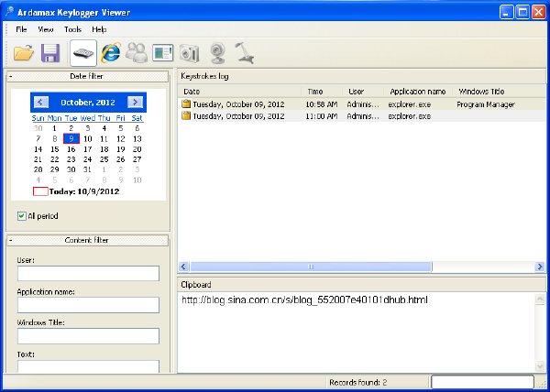Click the Ardamax Keylogger Viewer title bar icon
Image resolution: width=550 pixels, height=392 pixels.
[x=9, y=12]
